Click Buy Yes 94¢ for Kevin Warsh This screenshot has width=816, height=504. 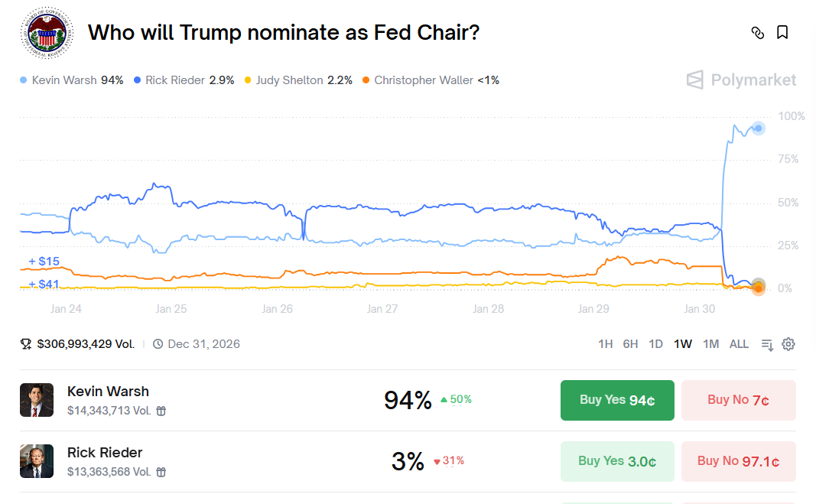[x=617, y=400]
